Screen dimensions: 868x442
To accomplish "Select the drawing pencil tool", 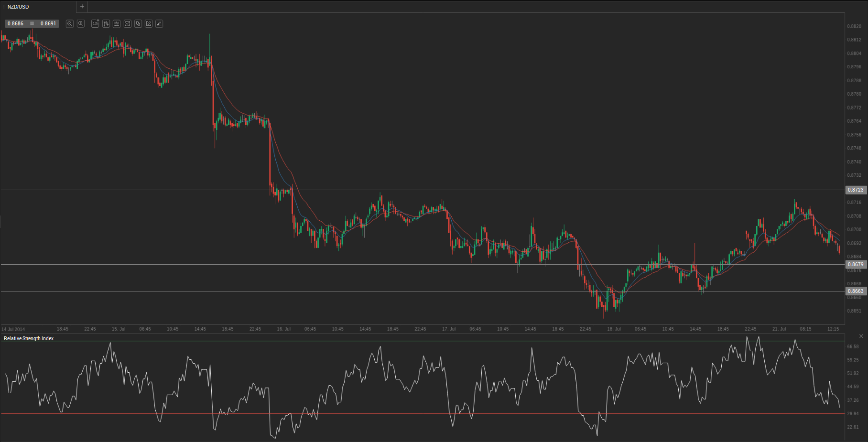I will pos(159,24).
